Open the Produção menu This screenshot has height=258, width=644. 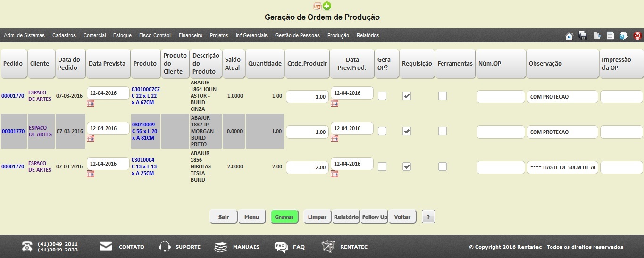(338, 35)
